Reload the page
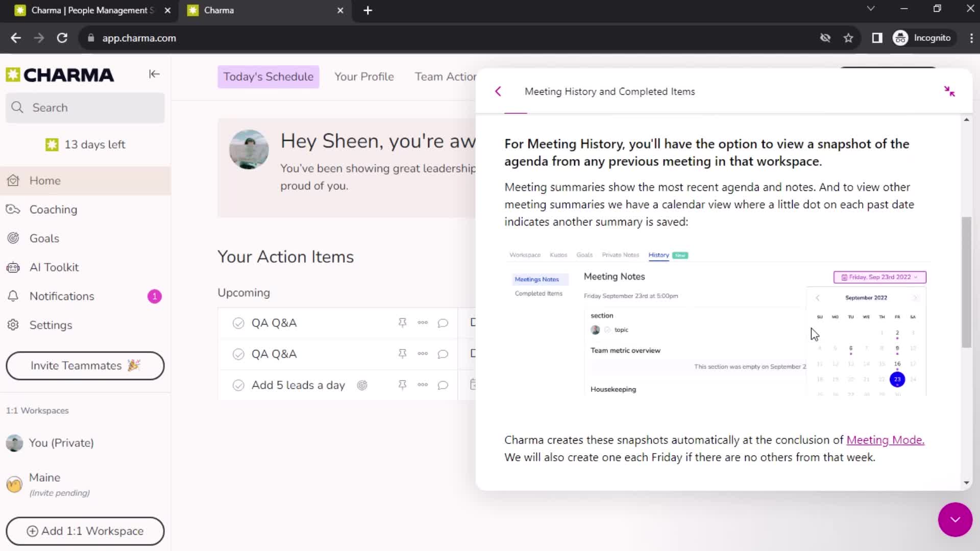Image resolution: width=980 pixels, height=551 pixels. pos(62,38)
